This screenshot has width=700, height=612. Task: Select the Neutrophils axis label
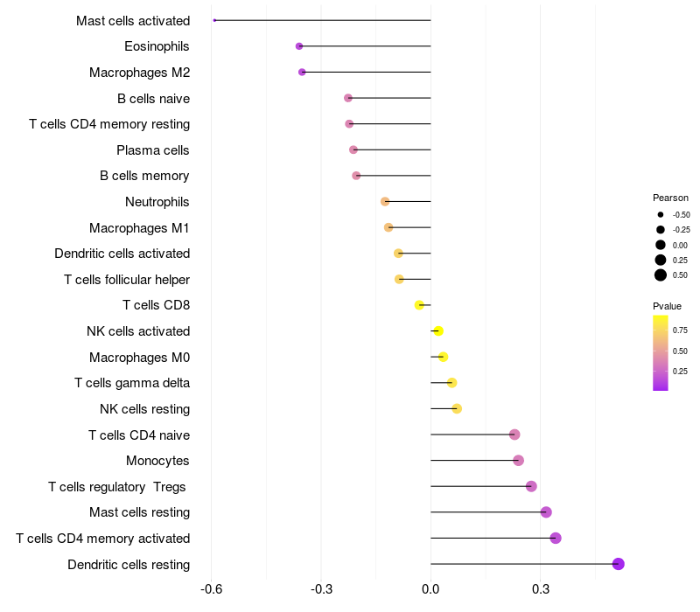[x=157, y=202]
